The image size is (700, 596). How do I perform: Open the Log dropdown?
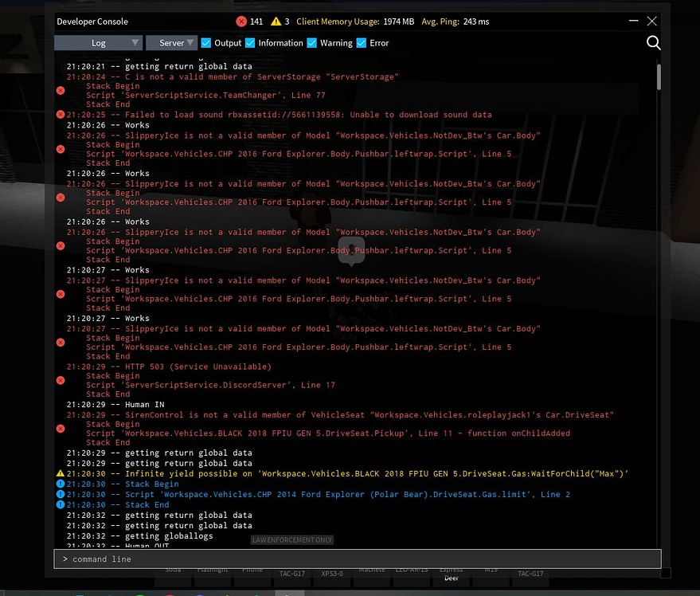(97, 42)
